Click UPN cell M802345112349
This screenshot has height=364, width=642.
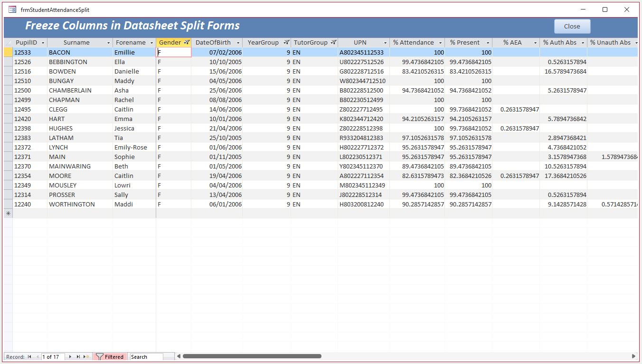364,185
